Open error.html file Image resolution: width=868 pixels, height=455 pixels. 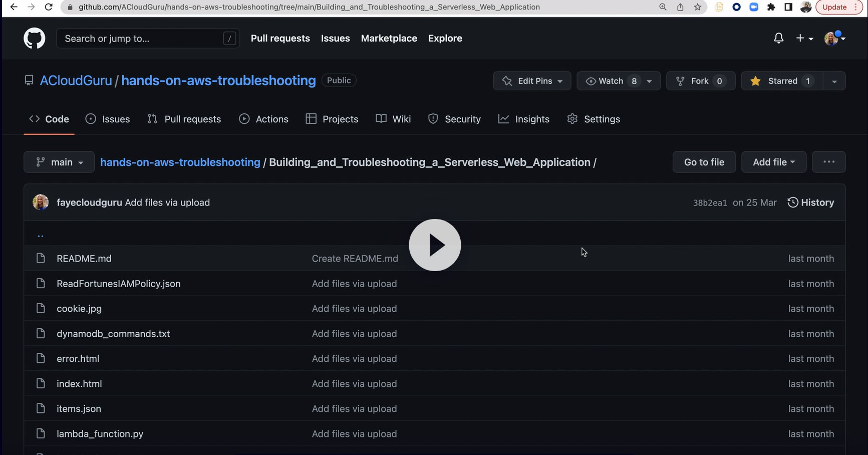coord(78,359)
